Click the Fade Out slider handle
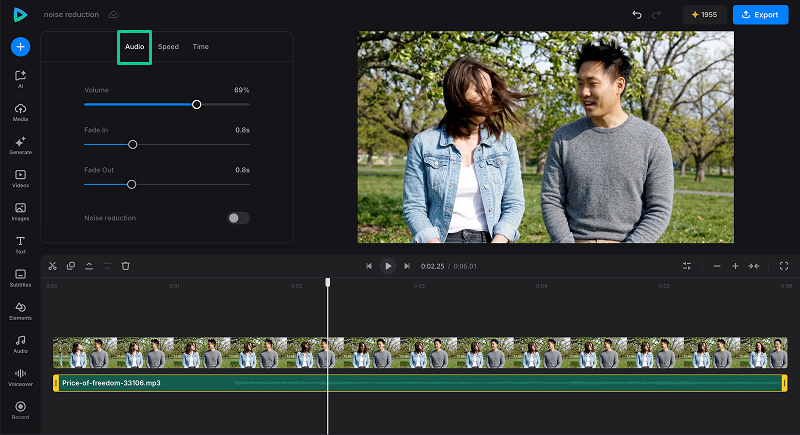Viewport: 800px width, 435px height. click(x=132, y=185)
